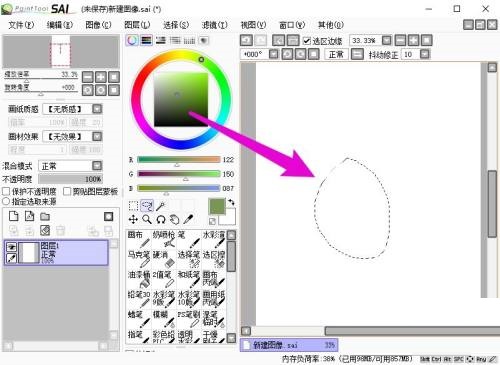This screenshot has height=365, width=500.
Task: Click the green foreground color swatch
Action: tap(217, 206)
